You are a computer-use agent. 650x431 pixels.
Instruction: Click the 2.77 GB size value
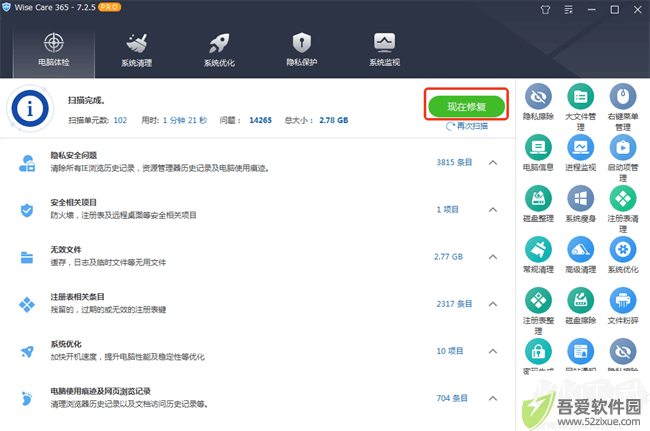click(449, 257)
